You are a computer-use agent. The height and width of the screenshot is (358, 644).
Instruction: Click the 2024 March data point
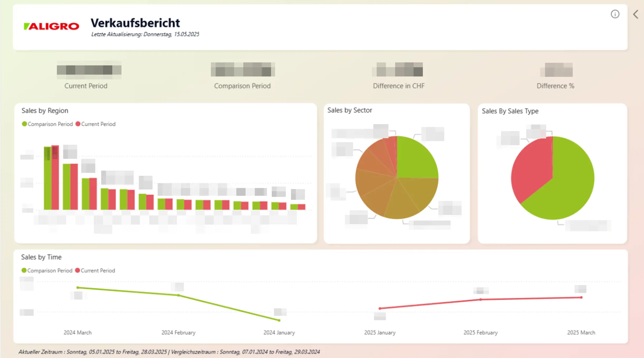78,288
